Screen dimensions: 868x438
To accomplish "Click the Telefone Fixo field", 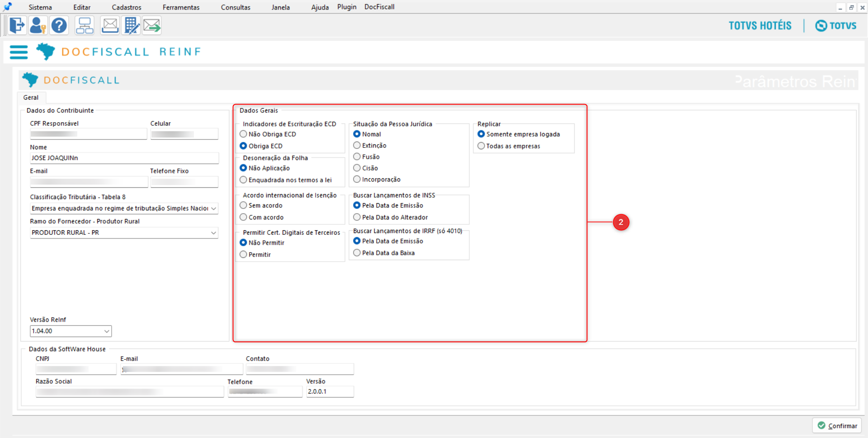I will point(184,182).
